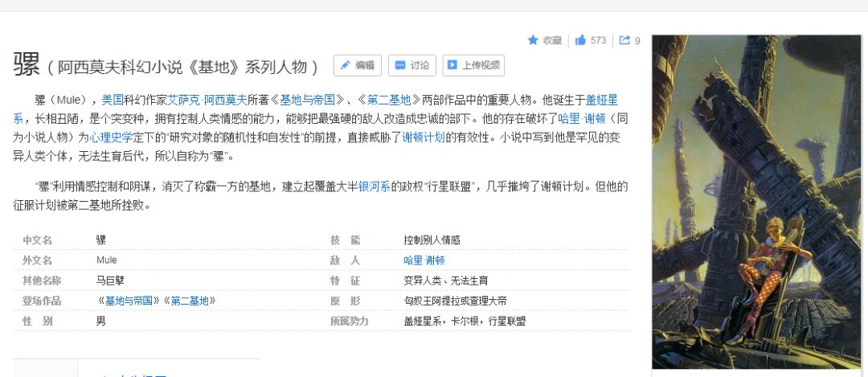Open the 美国 link
The image size is (868, 377).
tap(113, 100)
